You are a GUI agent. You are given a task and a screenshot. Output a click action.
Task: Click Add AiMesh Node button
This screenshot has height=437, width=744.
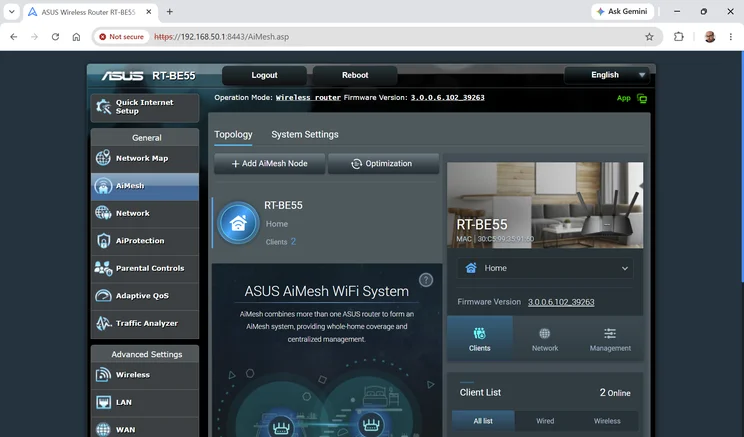tap(270, 163)
